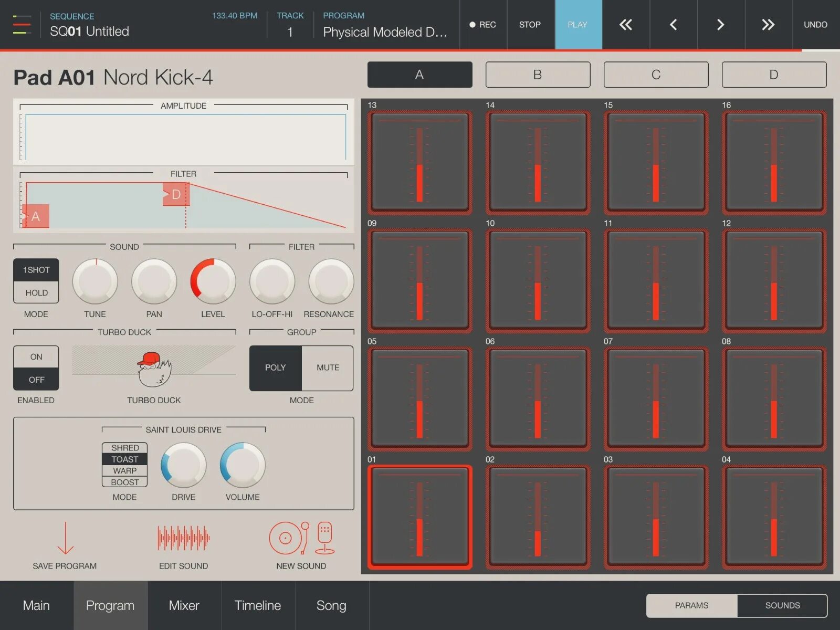This screenshot has height=630, width=840.
Task: Click the Save Program arrow icon
Action: pyautogui.click(x=65, y=538)
